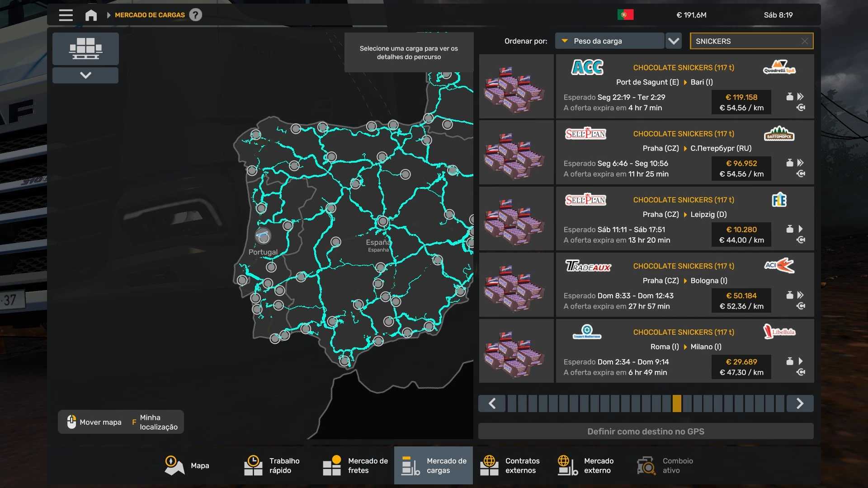Clear the SNICKERS search field
The height and width of the screenshot is (488, 868).
pyautogui.click(x=804, y=41)
